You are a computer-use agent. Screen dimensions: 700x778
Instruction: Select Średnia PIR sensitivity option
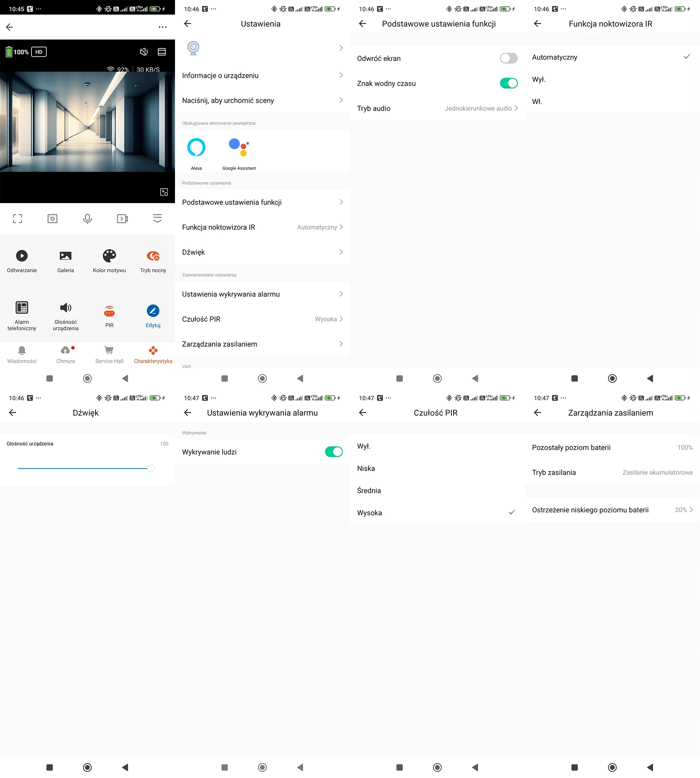tap(437, 491)
